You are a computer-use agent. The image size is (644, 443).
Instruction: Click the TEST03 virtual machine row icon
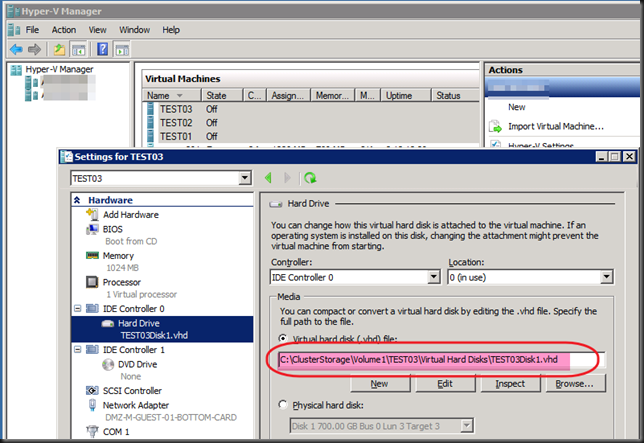pyautogui.click(x=150, y=109)
